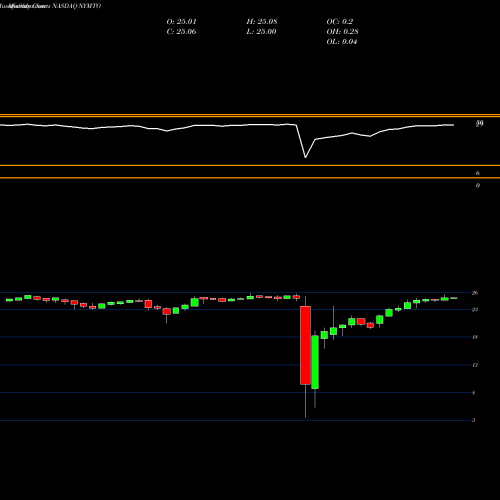
Task: Click the 3 price axis label
Action: click(x=474, y=420)
